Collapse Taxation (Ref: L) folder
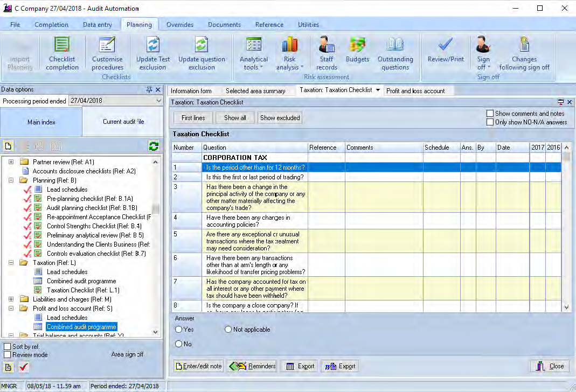 (x=11, y=263)
